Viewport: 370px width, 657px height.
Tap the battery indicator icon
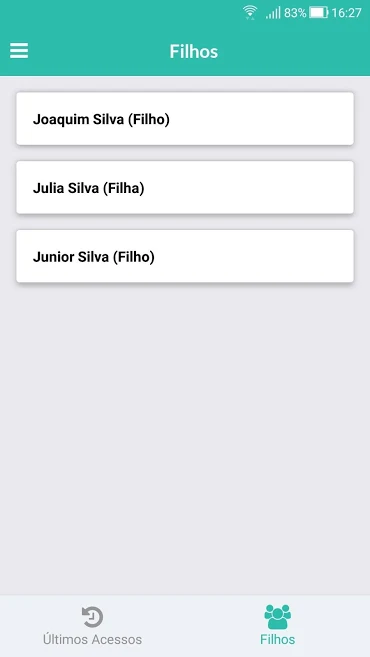coord(319,13)
